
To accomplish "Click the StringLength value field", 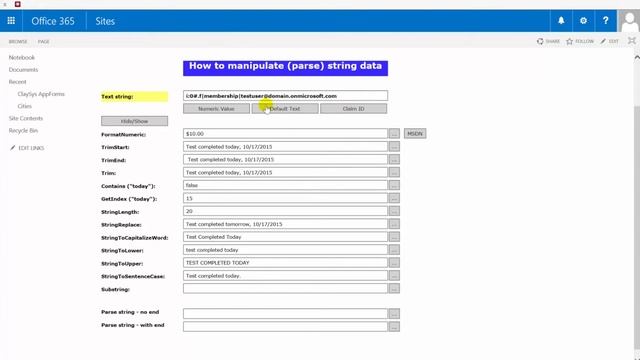I will pyautogui.click(x=285, y=211).
